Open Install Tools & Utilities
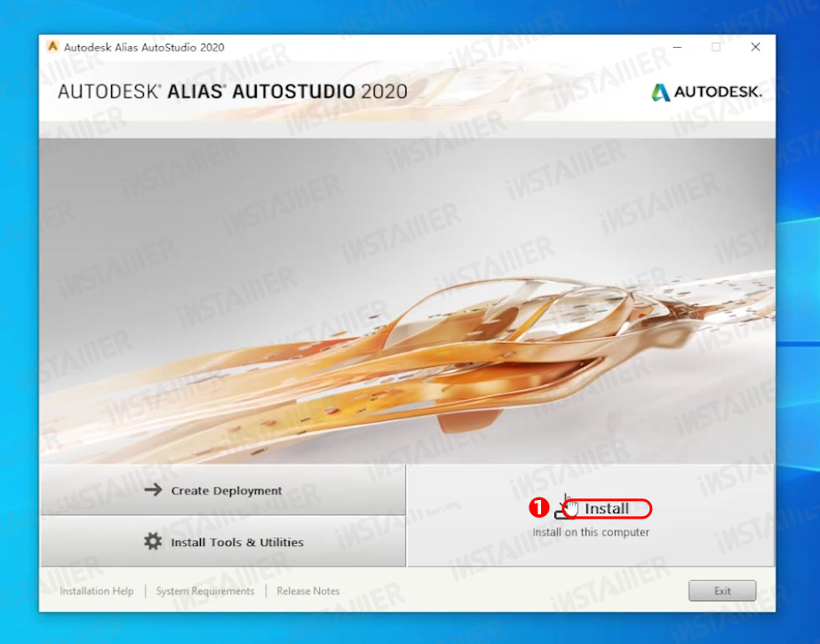The height and width of the screenshot is (644, 820). (223, 542)
